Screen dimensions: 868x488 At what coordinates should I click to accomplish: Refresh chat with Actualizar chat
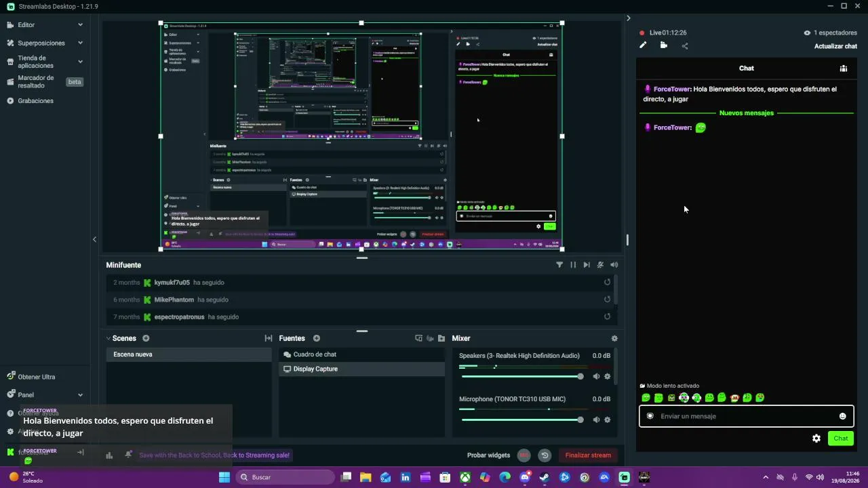click(835, 46)
